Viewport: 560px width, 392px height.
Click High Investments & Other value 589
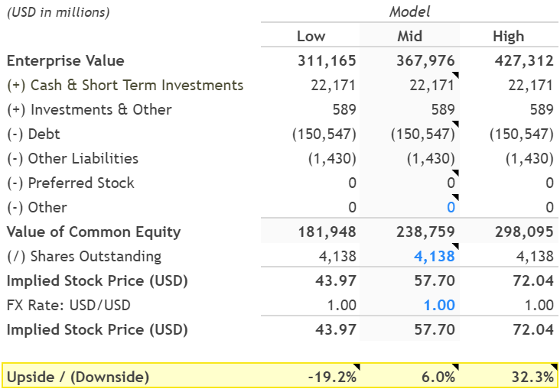pyautogui.click(x=541, y=110)
